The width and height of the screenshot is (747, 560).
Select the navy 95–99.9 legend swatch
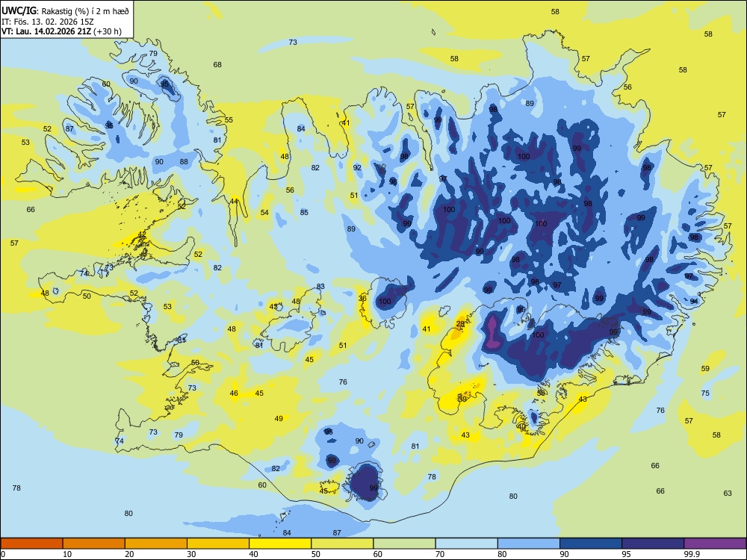653,544
